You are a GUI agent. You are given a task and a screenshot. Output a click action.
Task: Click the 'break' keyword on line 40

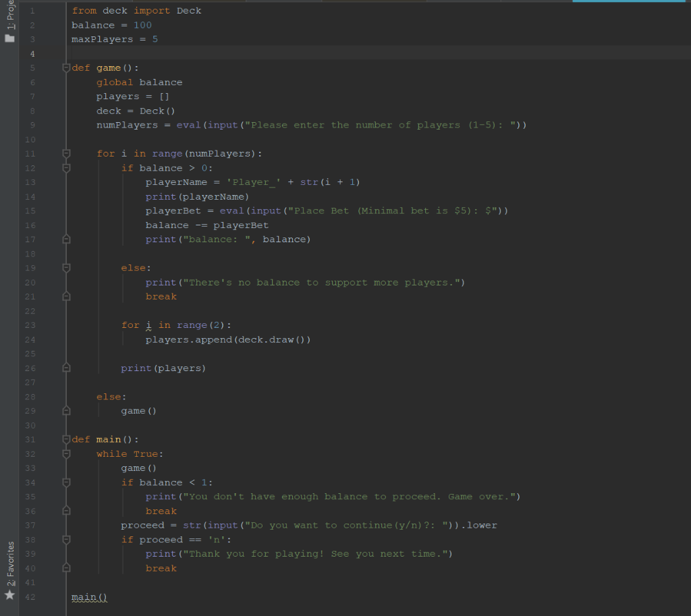tap(161, 568)
